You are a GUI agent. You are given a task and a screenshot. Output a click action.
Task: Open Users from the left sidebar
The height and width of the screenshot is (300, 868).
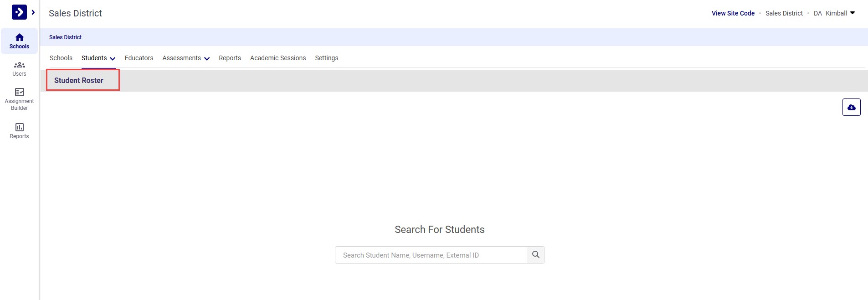tap(19, 68)
